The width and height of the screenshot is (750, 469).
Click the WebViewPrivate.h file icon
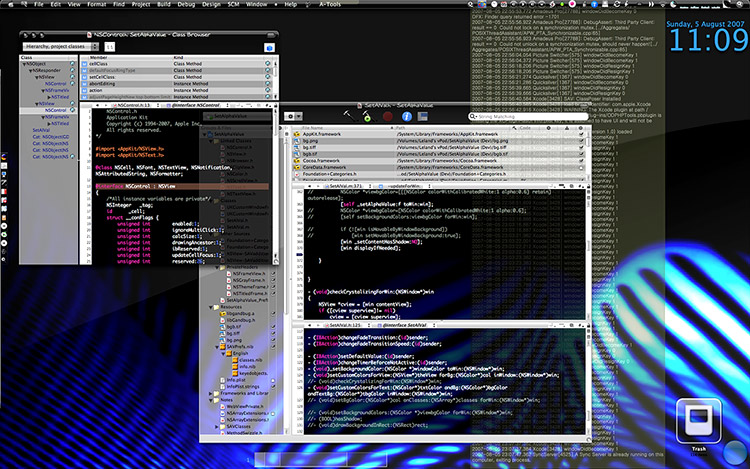(223, 406)
